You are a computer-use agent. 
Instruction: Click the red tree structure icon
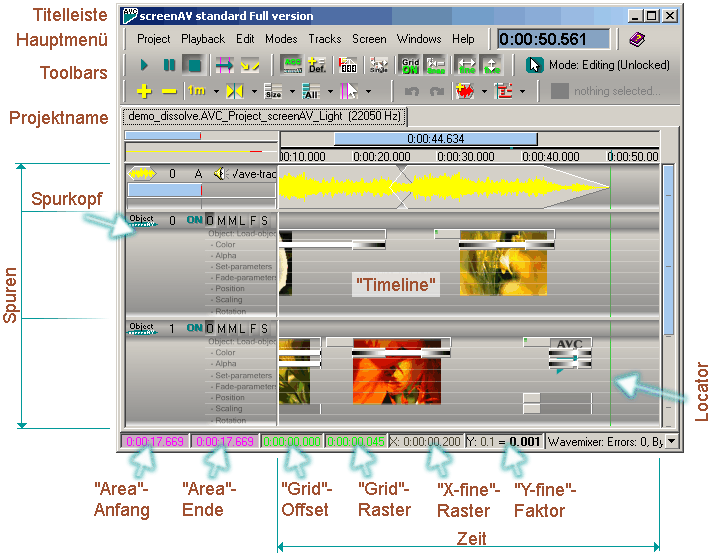pyautogui.click(x=504, y=91)
